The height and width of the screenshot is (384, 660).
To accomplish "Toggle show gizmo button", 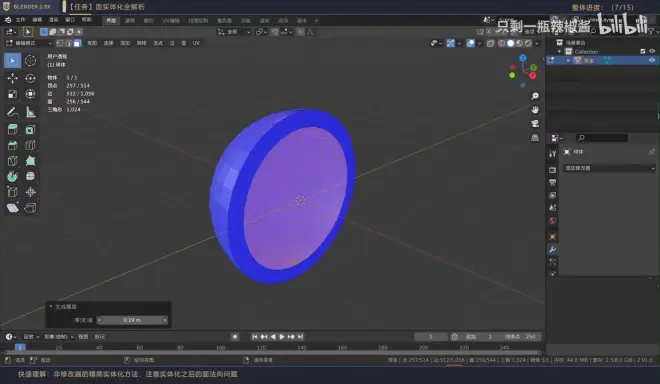I will (x=450, y=43).
